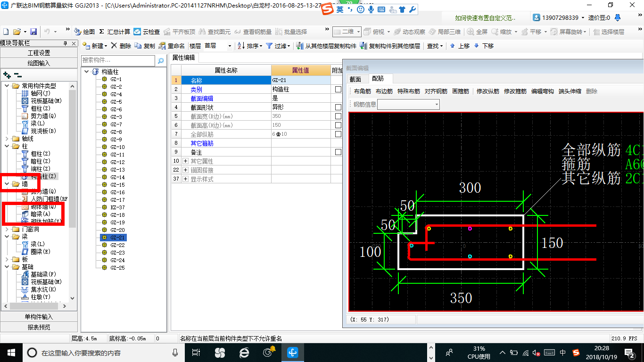The image size is (644, 362).
Task: Open Windows Start menu
Action: coord(10,352)
